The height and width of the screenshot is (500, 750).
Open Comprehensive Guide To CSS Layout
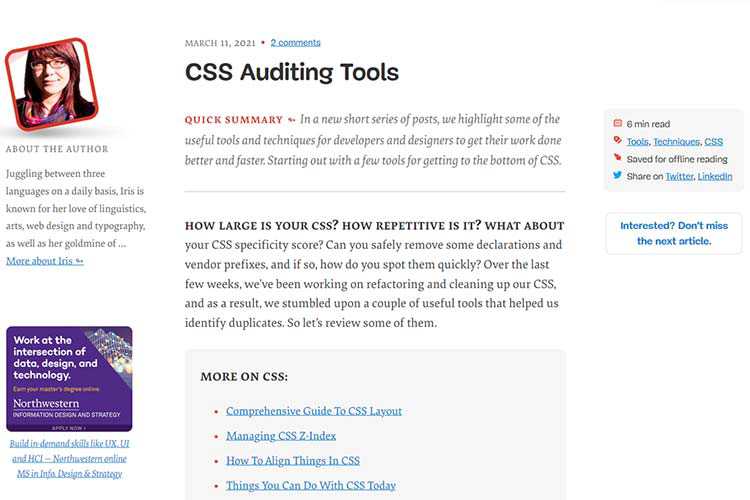click(314, 411)
